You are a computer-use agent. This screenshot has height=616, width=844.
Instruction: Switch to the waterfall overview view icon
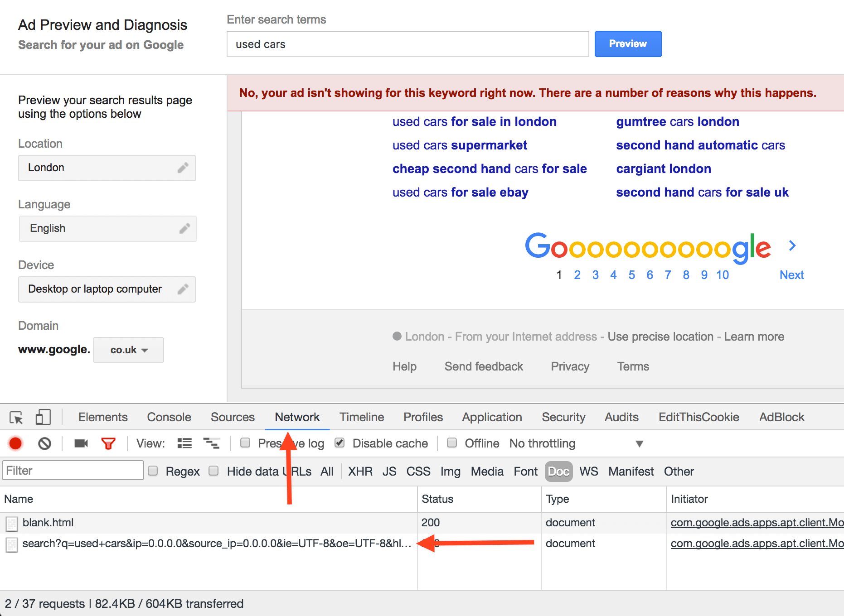click(x=212, y=443)
